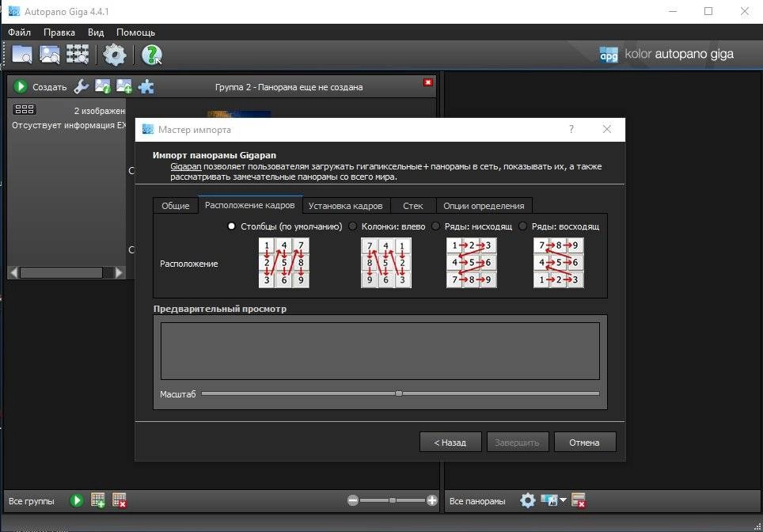This screenshot has width=763, height=532.
Task: Click rows ascending layout diagram thumbnail
Action: pos(559,263)
